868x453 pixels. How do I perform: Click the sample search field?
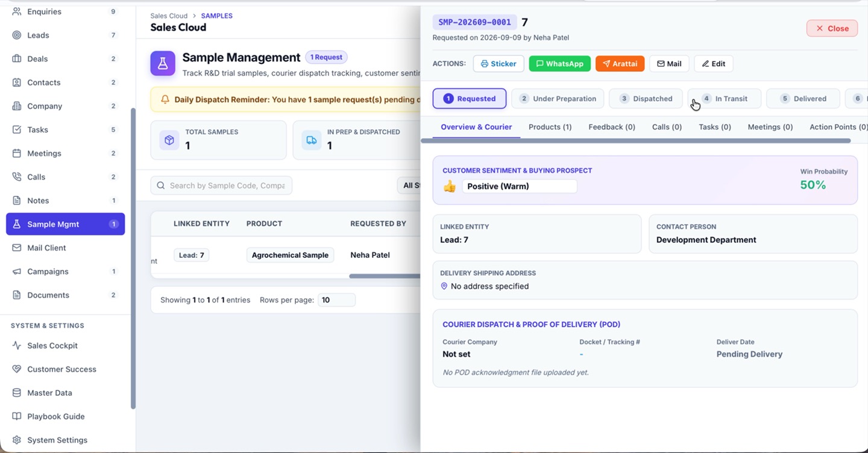(x=221, y=186)
